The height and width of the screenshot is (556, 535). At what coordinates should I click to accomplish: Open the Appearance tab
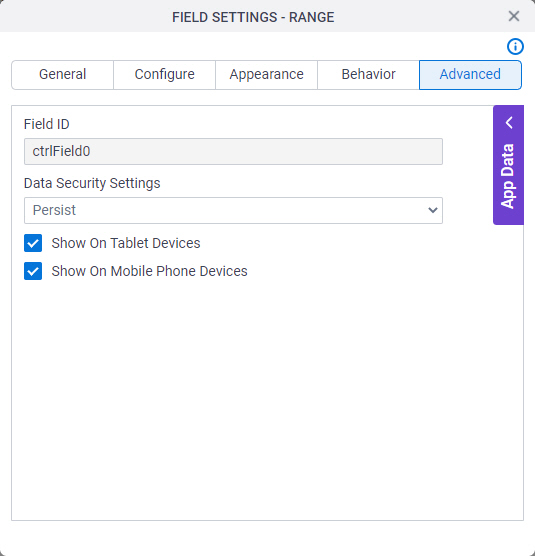pos(266,75)
